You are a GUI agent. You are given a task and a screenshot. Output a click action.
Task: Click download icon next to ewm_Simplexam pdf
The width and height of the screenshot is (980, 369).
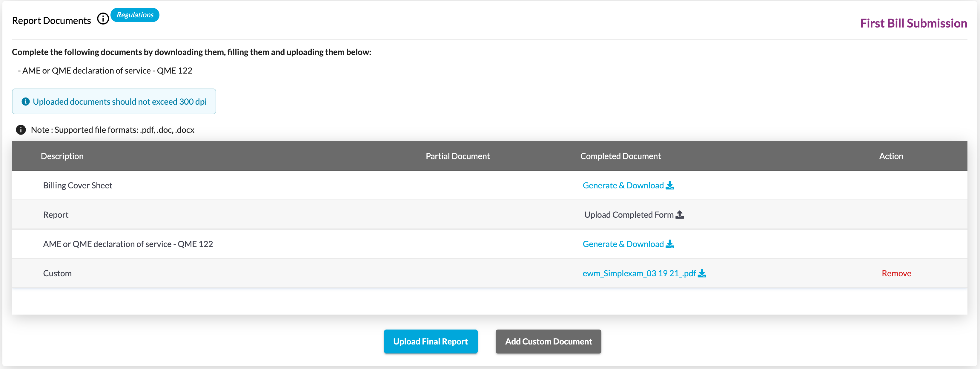[x=701, y=273]
